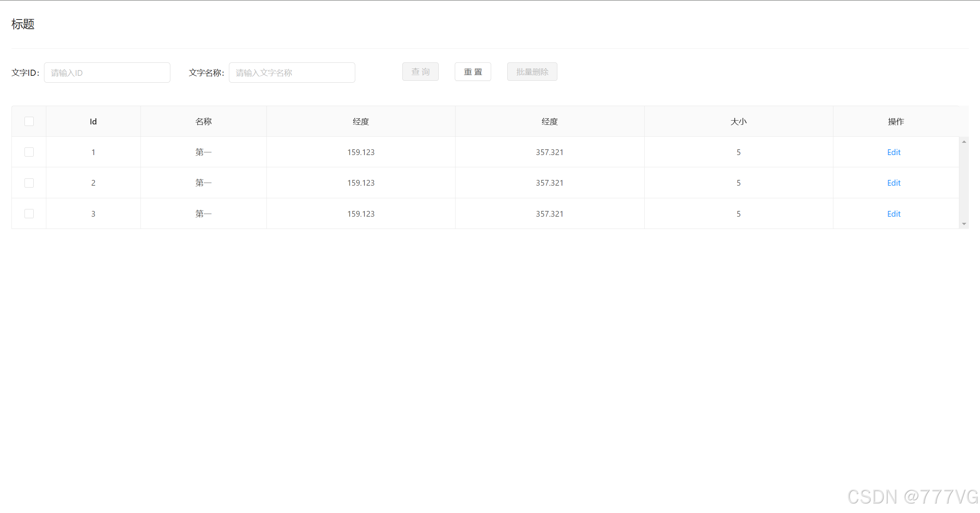This screenshot has width=980, height=513.
Task: Click the Id column header
Action: coord(93,121)
